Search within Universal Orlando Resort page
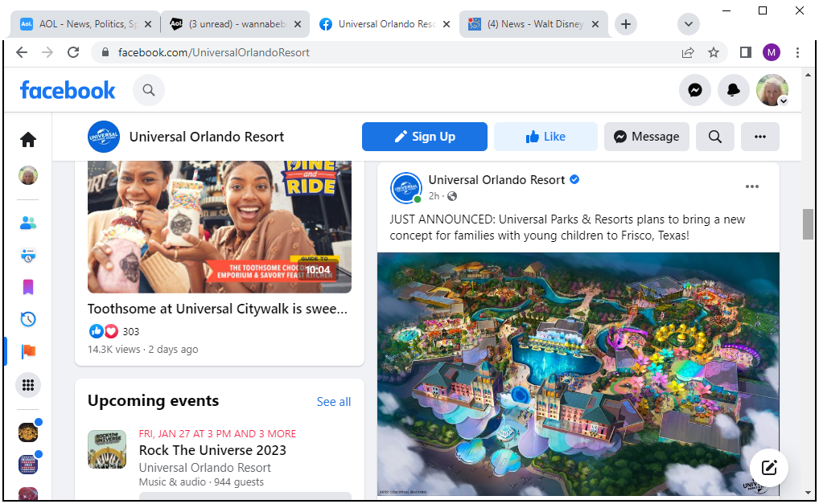819x504 pixels. pos(715,137)
